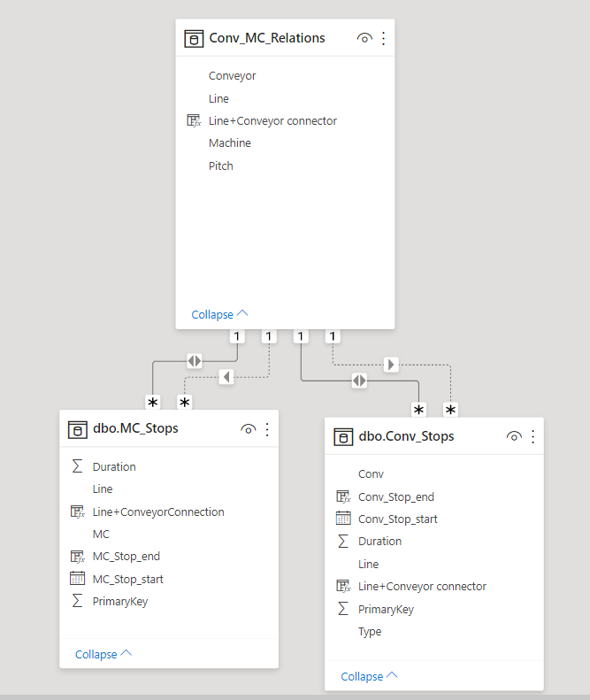Select the Conv field
This screenshot has height=700, width=590.
tap(371, 474)
